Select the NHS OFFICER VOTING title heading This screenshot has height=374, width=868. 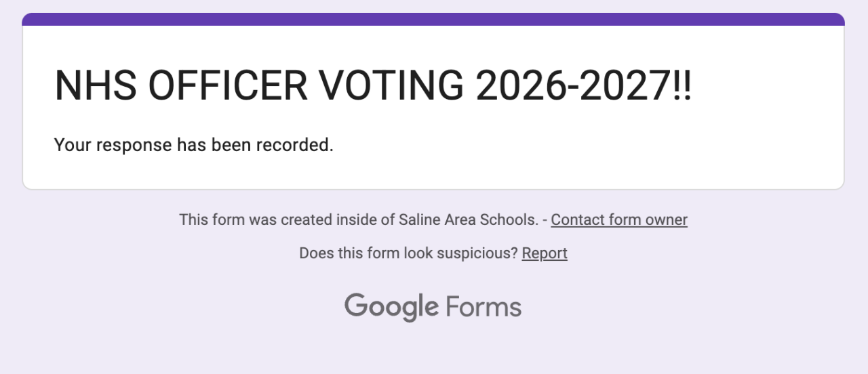click(x=372, y=86)
